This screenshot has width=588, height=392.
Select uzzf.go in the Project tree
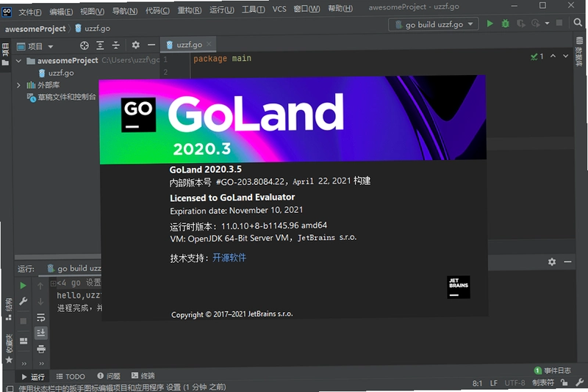tap(57, 73)
